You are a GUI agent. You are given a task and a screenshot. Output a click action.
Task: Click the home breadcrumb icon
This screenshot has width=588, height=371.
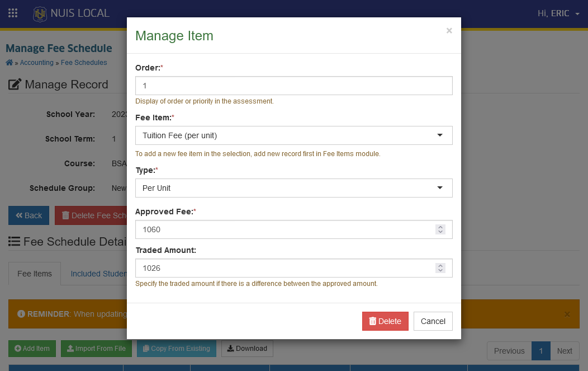[x=10, y=63]
